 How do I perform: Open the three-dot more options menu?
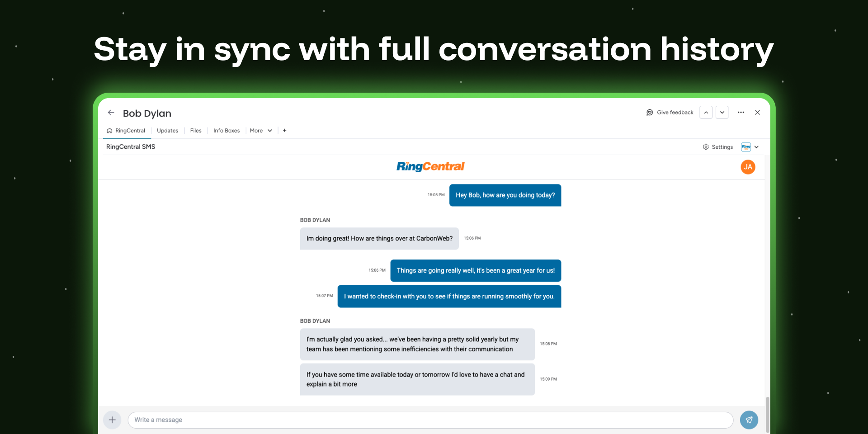[741, 113]
